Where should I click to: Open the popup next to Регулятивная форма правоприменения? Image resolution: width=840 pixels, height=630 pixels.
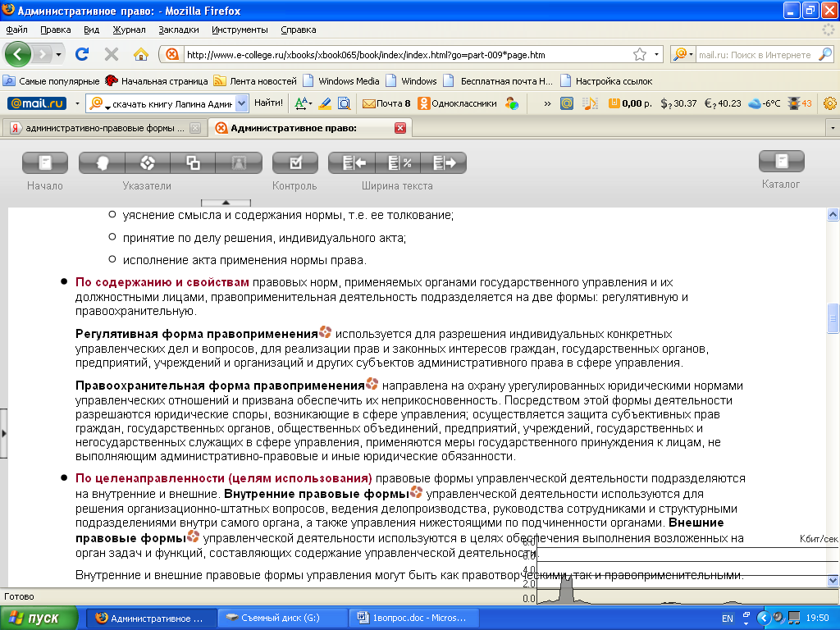click(x=325, y=332)
